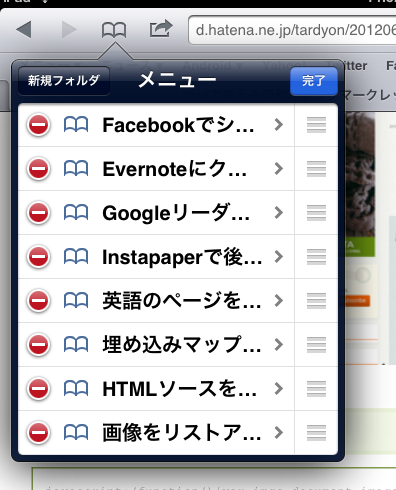Select the 埋め込みマップ… bookmark title
The height and width of the screenshot is (490, 396).
(x=182, y=345)
